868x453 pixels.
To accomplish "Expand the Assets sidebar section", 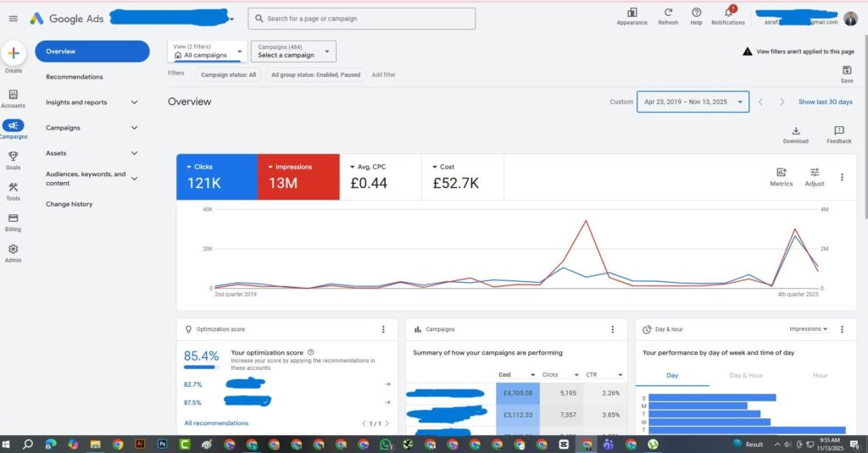I will tap(134, 153).
